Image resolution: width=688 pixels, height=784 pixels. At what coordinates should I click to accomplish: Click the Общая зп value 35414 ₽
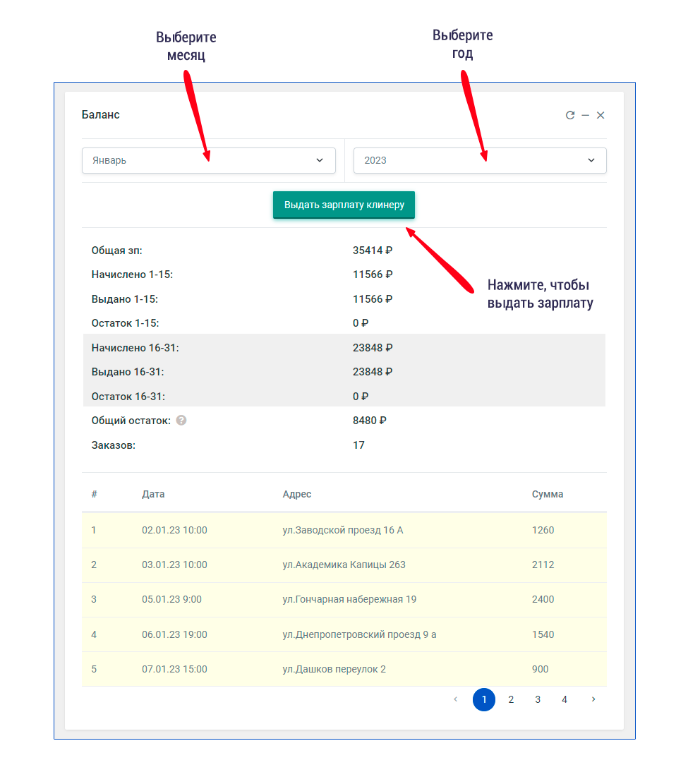[x=373, y=251]
